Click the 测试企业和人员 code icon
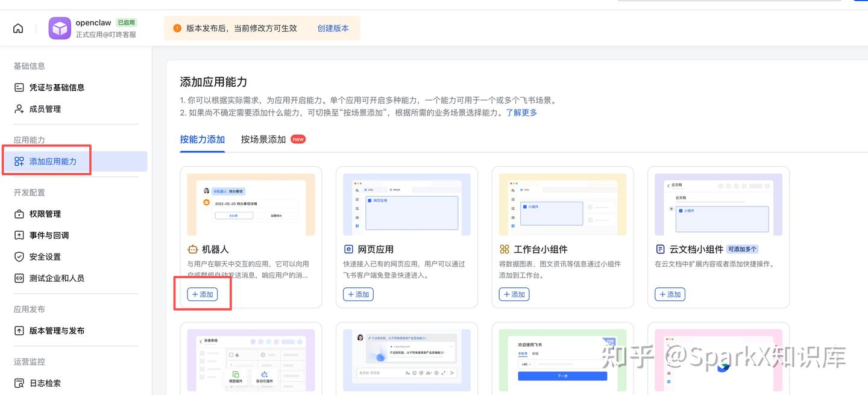 coord(19,278)
